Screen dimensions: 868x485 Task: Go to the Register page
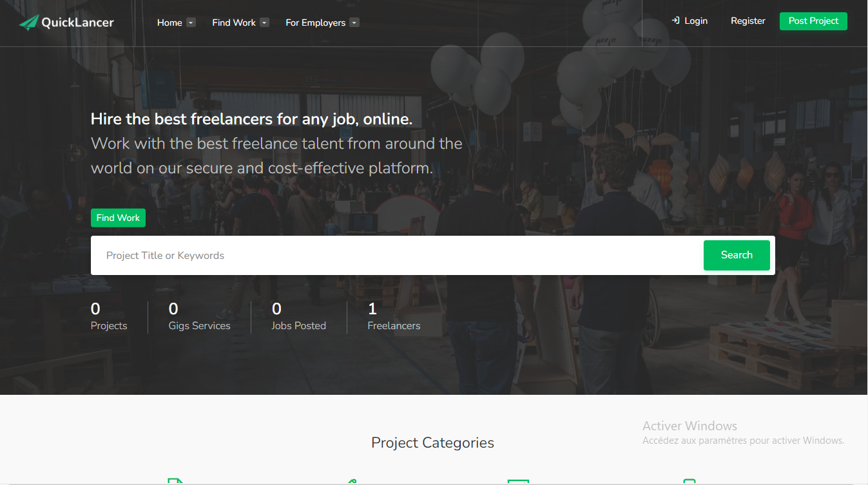747,21
